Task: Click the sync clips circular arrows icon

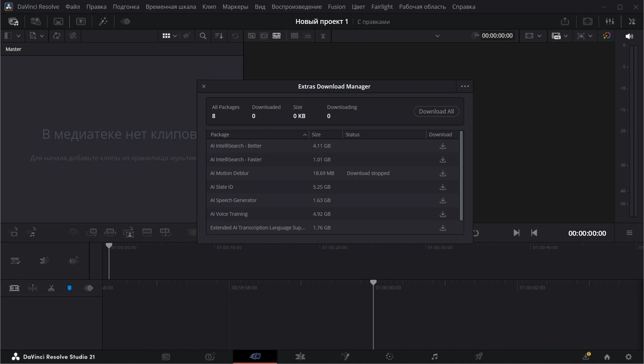Action: tap(56, 36)
